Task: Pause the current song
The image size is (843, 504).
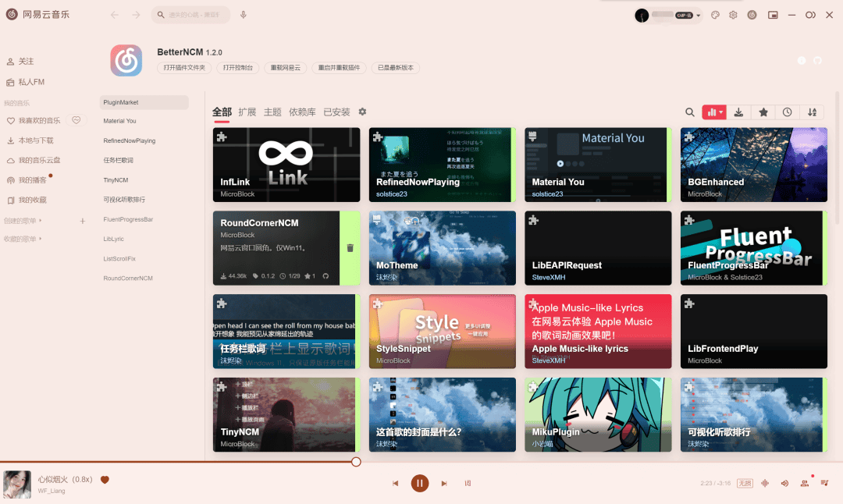Action: pos(420,484)
